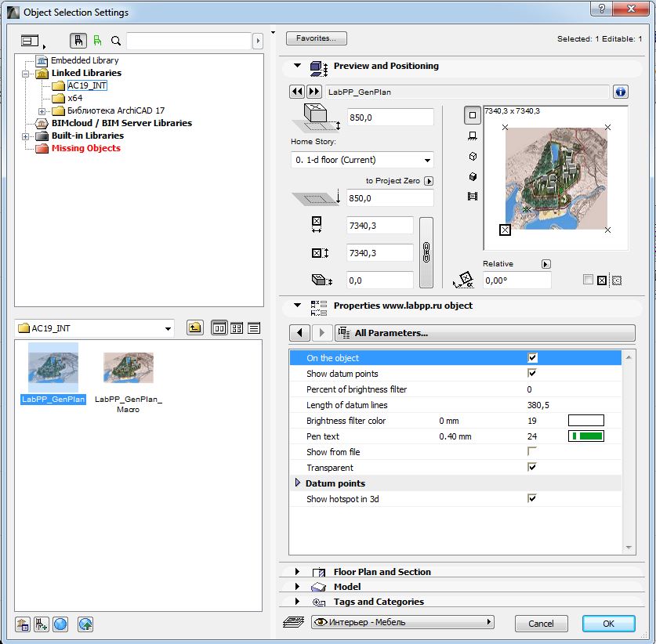This screenshot has height=644, width=656.
Task: Select the x64 folder
Action: click(75, 98)
